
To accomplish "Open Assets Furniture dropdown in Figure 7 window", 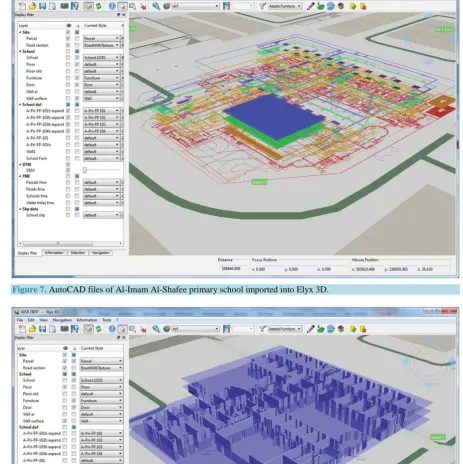I will 285,6.
